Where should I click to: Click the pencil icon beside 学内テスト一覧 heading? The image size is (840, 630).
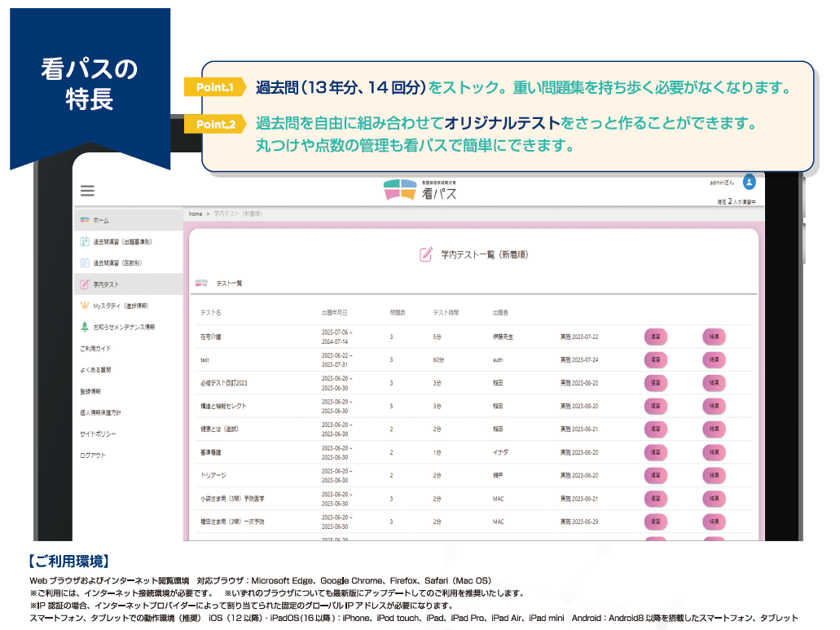tap(424, 254)
